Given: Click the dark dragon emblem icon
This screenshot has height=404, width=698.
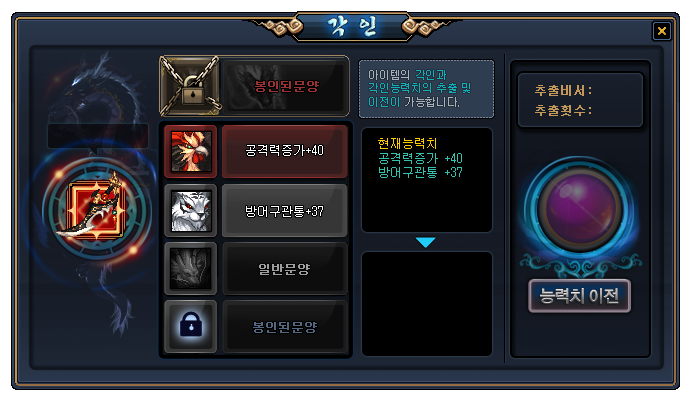Looking at the screenshot, I should point(191,268).
